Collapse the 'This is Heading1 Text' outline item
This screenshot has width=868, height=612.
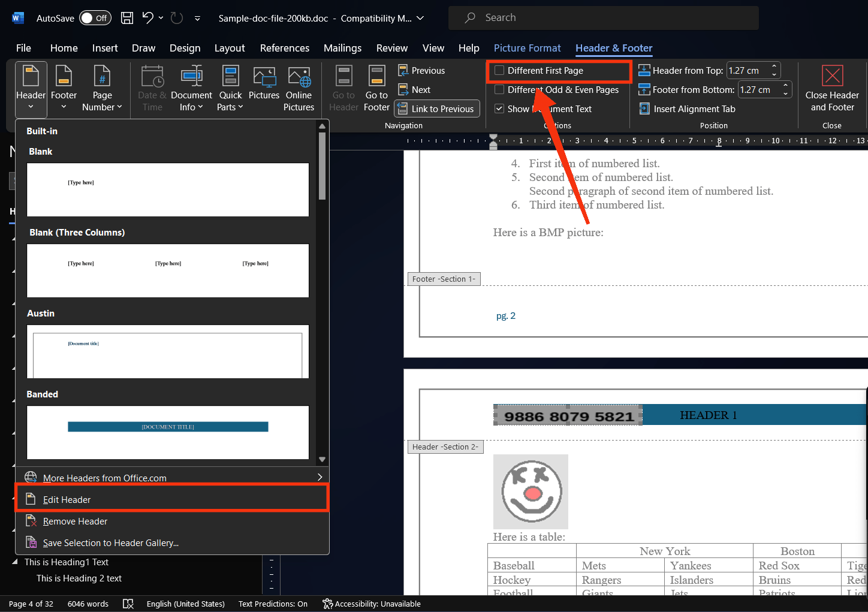15,562
